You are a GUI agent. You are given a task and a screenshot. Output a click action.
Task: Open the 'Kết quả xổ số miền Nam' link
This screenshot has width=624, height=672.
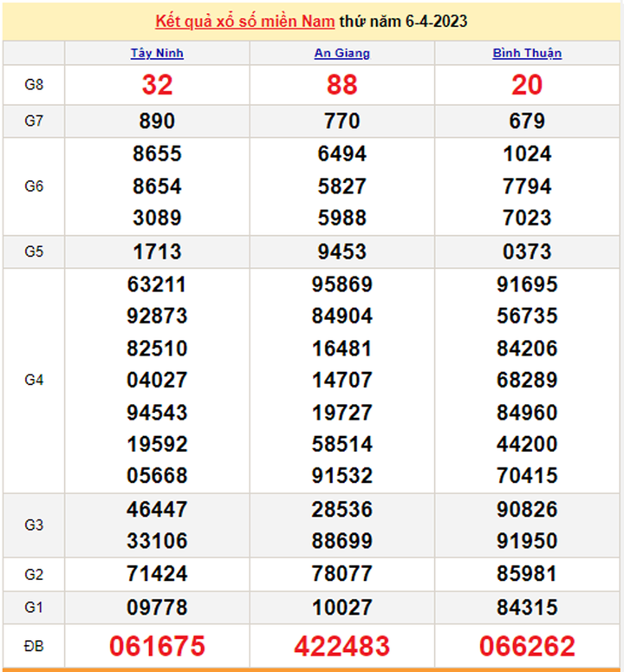[x=244, y=21]
